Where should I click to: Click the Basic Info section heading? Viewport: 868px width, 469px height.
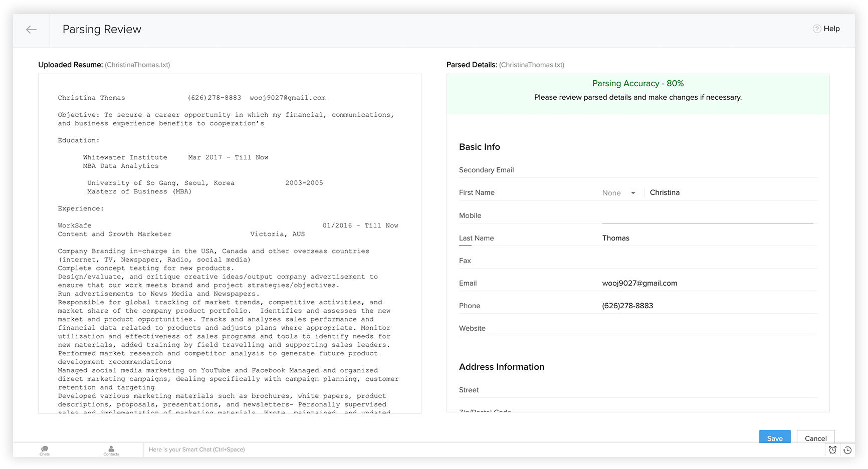(480, 147)
